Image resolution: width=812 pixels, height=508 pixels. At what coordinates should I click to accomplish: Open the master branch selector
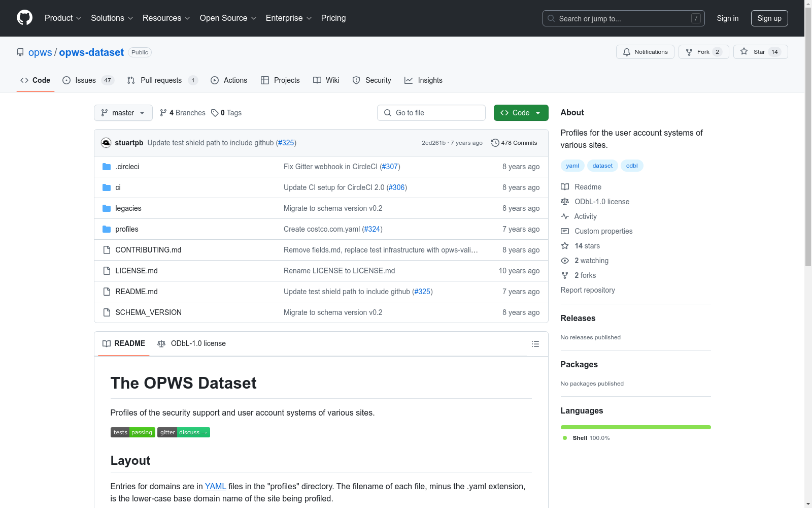coord(123,113)
